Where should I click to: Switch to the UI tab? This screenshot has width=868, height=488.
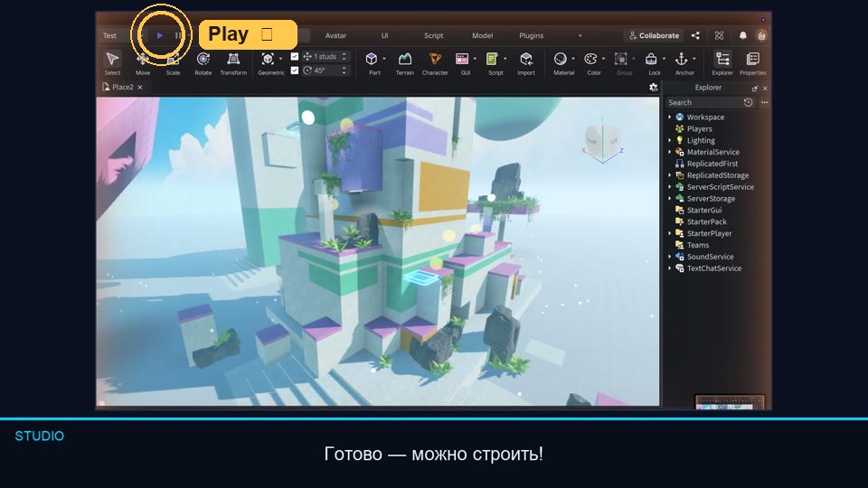tap(385, 35)
